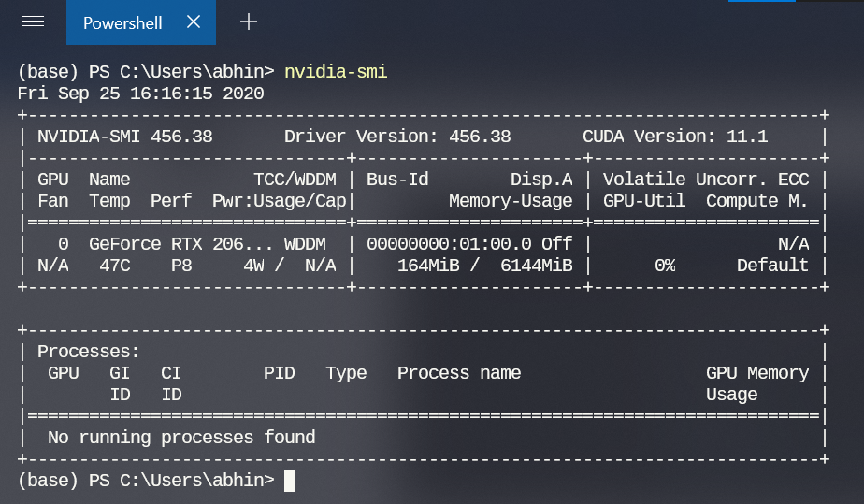Image resolution: width=864 pixels, height=504 pixels.
Task: Click the NVIDIA-SMI 456.38 version text
Action: tap(124, 137)
